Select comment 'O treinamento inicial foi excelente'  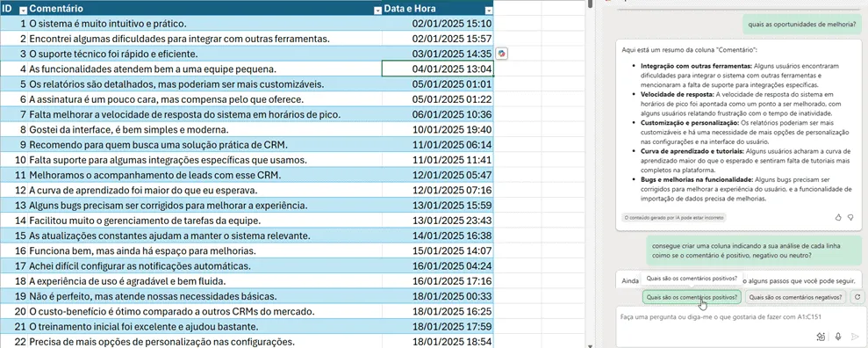(x=204, y=326)
